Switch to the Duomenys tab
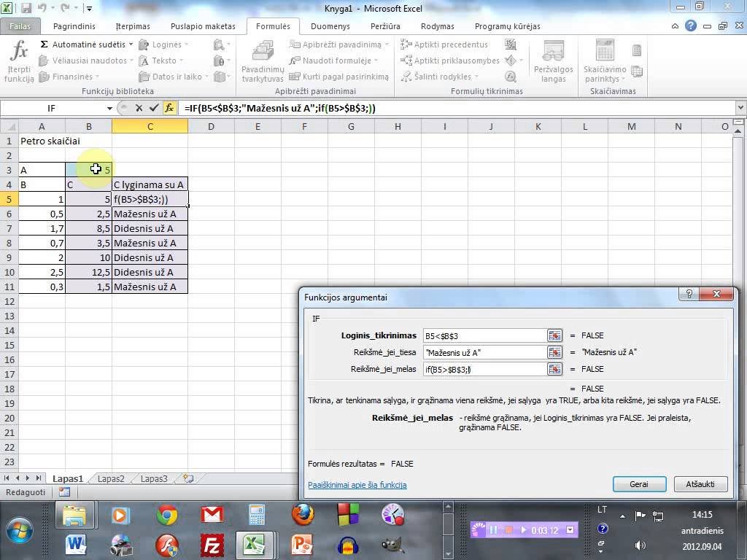The width and height of the screenshot is (747, 560). pyautogui.click(x=330, y=26)
